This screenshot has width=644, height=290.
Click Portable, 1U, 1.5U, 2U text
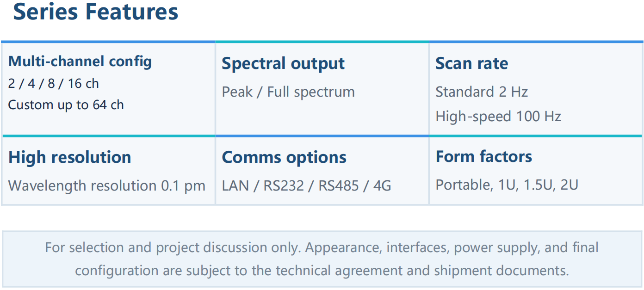[507, 185]
